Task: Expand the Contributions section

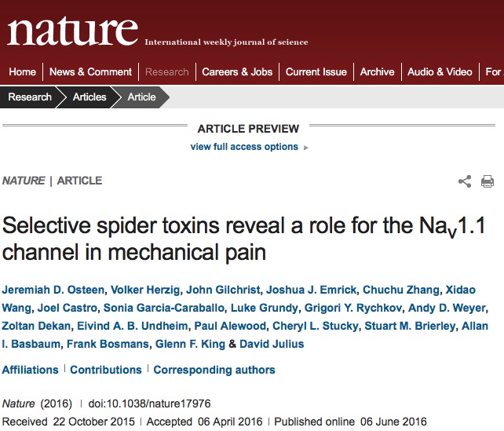Action: [106, 370]
